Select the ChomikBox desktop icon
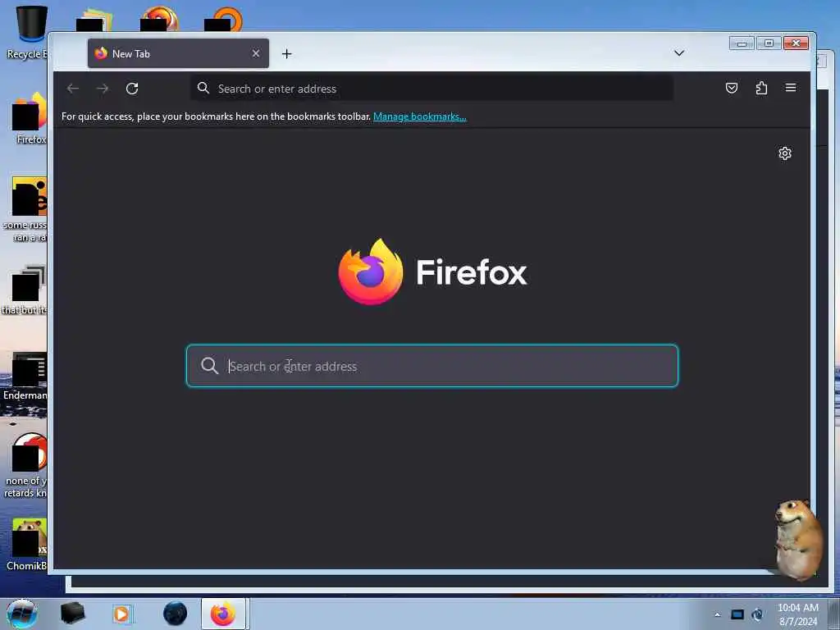840x630 pixels. point(27,544)
